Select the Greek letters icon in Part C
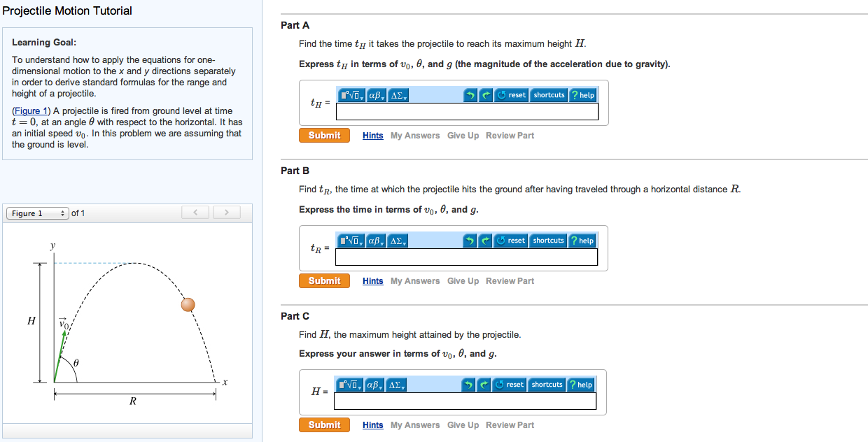The image size is (868, 442). tap(376, 385)
